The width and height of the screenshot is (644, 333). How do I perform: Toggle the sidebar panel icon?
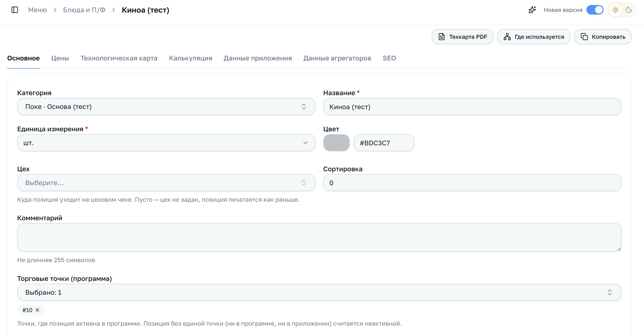[15, 10]
